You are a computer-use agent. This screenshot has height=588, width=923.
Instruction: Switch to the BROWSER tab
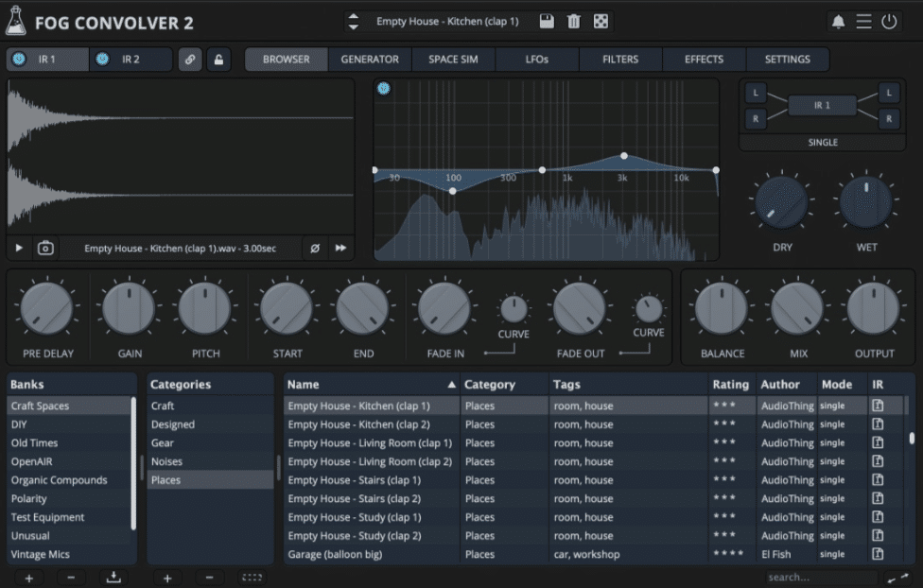(x=287, y=60)
